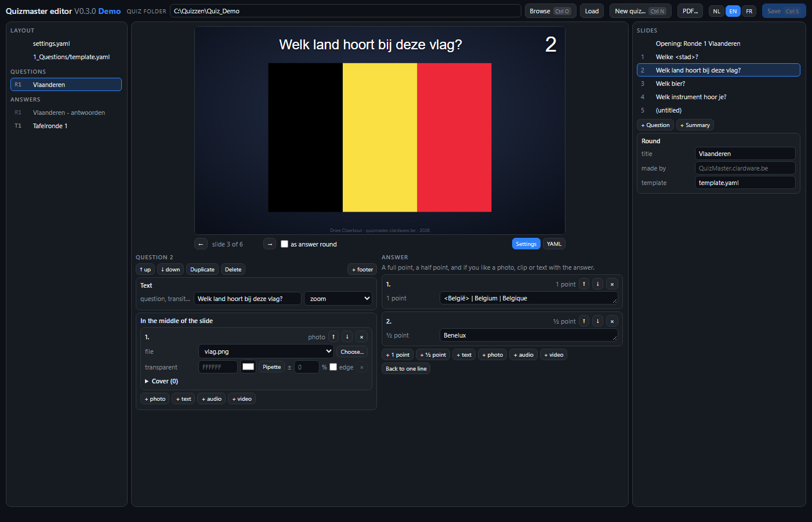812x522 pixels.
Task: Toggle 'as answer round' checkbox
Action: pyautogui.click(x=284, y=244)
